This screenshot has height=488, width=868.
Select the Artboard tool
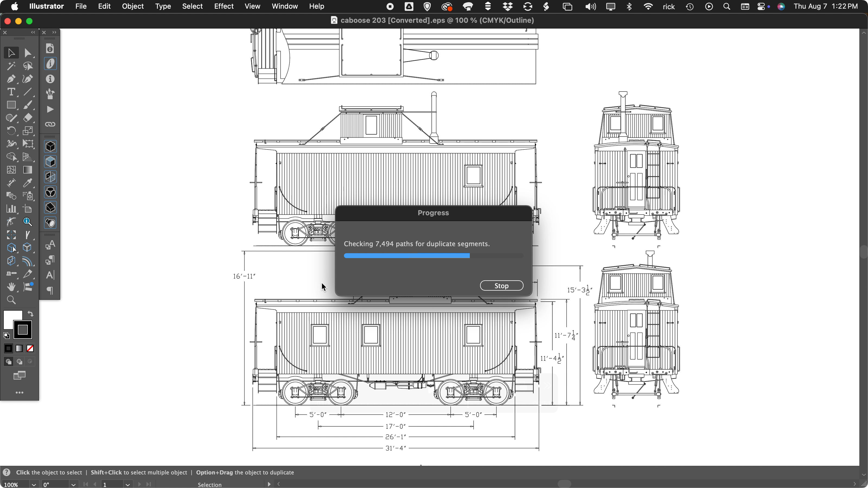pos(28,209)
